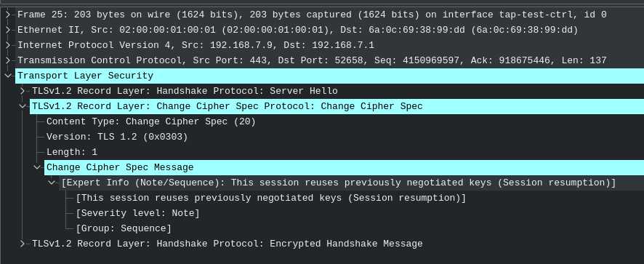Select Content Type: Change Cipher Spec field
644x264 pixels.
pos(150,121)
